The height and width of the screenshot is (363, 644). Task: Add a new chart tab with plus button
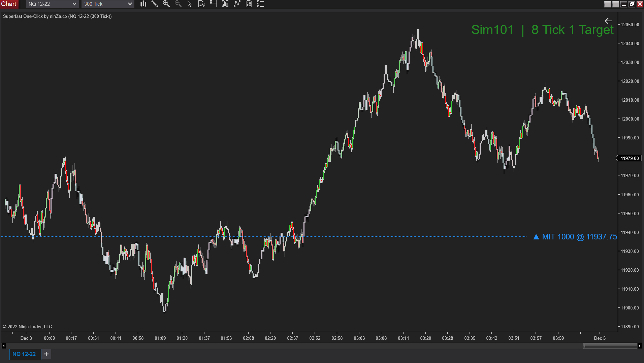point(46,354)
